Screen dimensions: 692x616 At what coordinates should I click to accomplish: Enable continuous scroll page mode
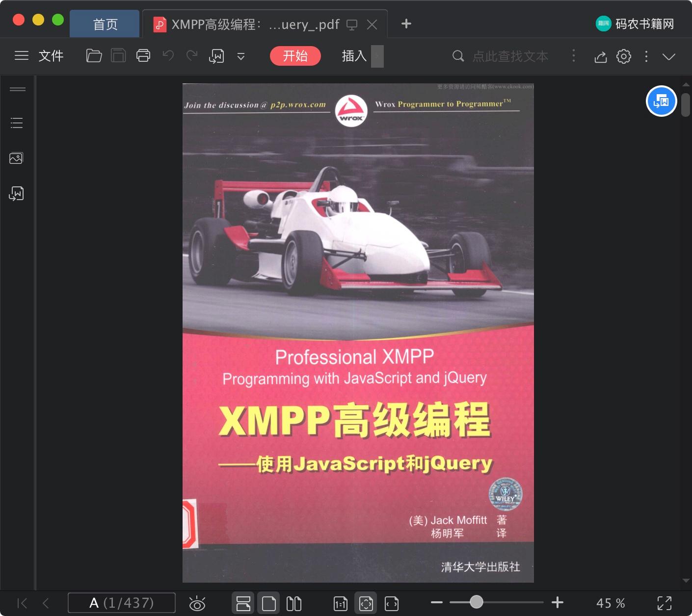coord(243,603)
